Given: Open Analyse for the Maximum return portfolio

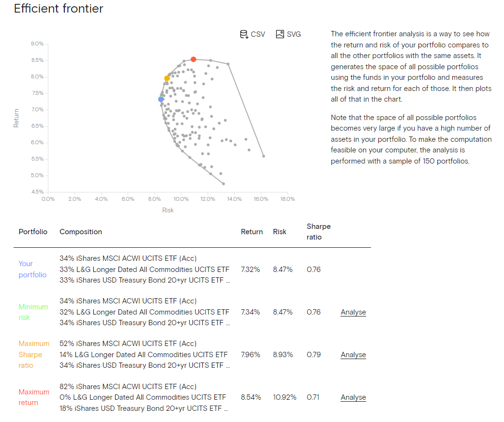Looking at the screenshot, I should [353, 397].
